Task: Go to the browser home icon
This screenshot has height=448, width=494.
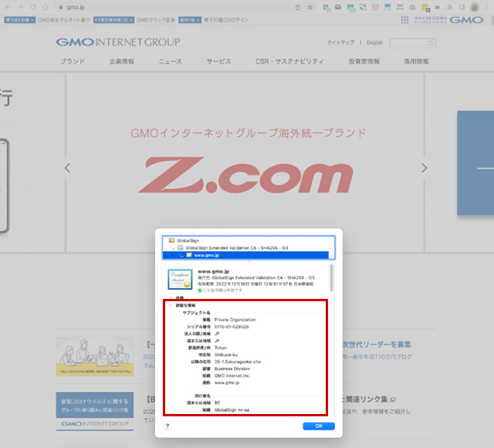Action: click(x=46, y=7)
